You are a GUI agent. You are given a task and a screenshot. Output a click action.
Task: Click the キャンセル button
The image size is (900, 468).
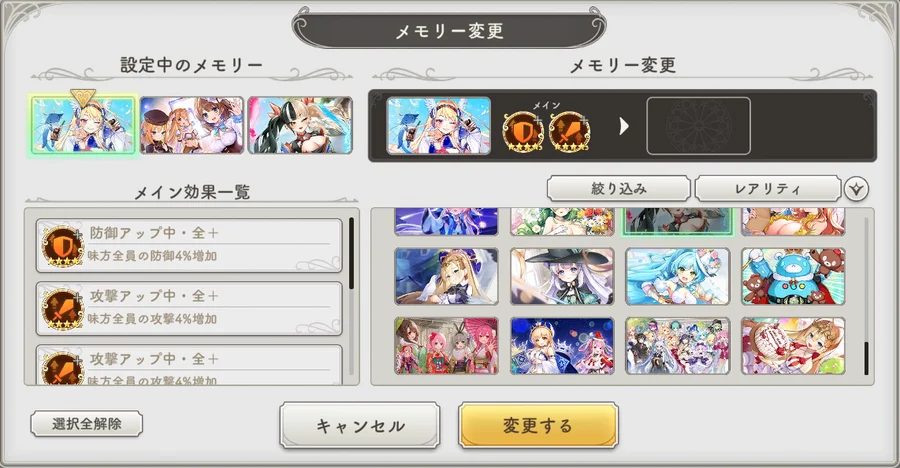click(360, 426)
